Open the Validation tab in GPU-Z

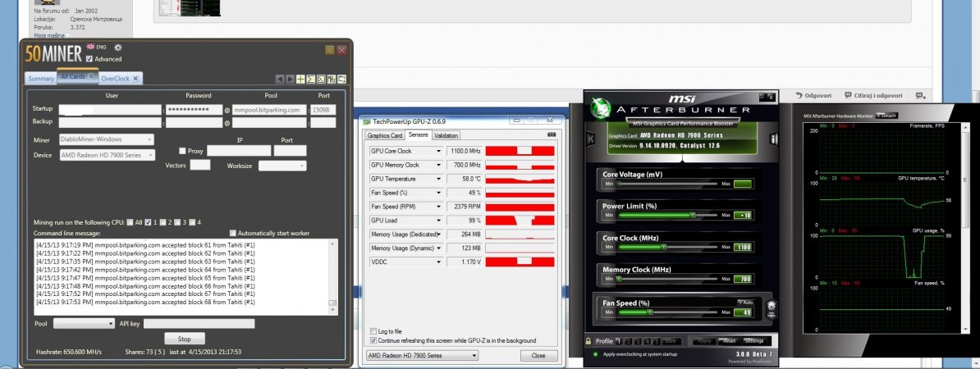click(x=446, y=135)
